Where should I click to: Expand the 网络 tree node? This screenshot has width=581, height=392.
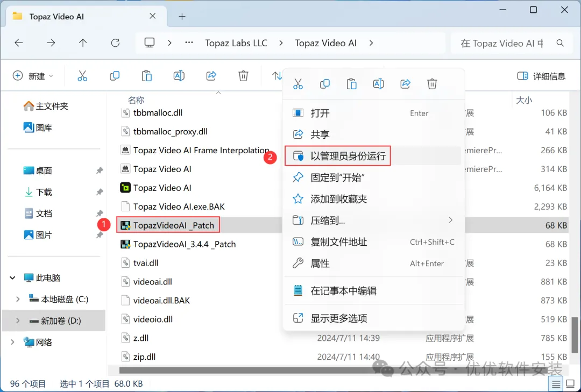coord(12,342)
